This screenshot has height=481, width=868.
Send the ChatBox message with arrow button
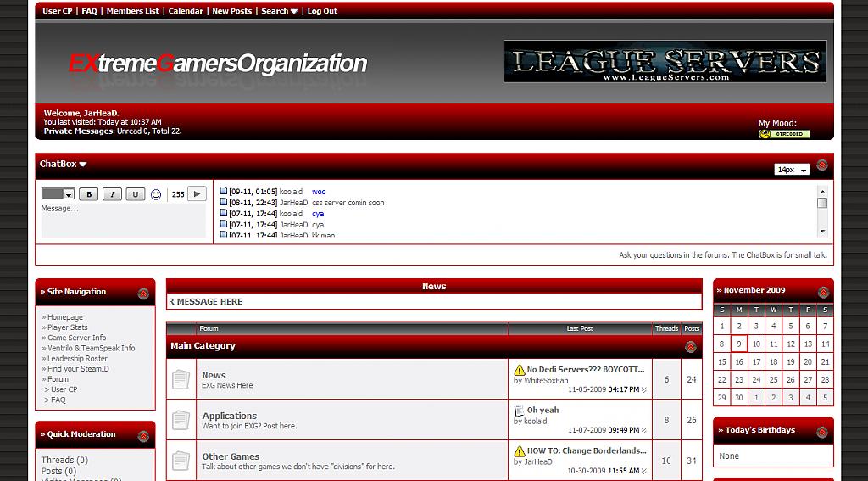(197, 193)
